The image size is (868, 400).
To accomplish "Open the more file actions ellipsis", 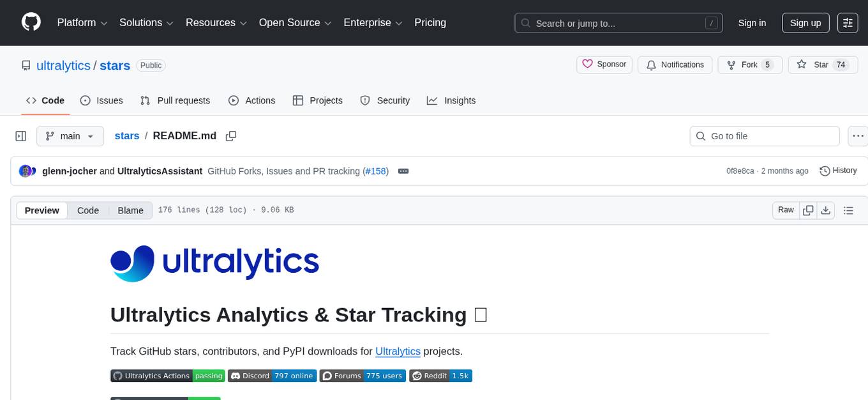I will click(858, 136).
